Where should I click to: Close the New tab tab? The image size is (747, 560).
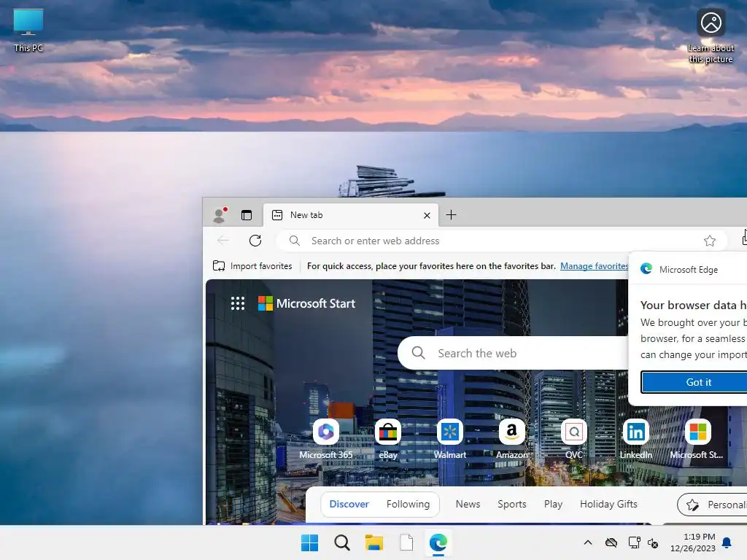coord(427,216)
